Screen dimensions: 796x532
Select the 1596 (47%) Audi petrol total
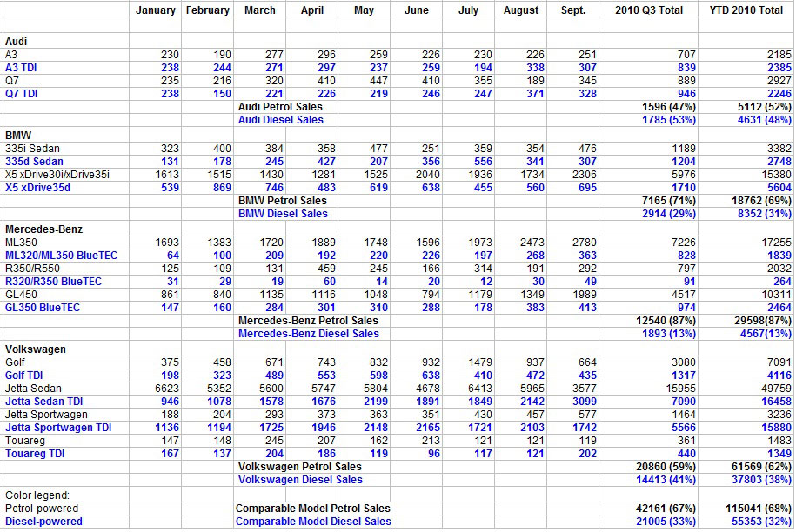pos(669,107)
